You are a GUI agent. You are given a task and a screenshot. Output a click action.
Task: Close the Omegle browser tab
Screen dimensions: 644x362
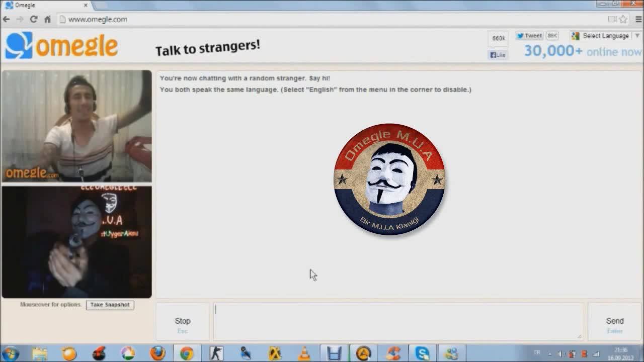tap(86, 5)
